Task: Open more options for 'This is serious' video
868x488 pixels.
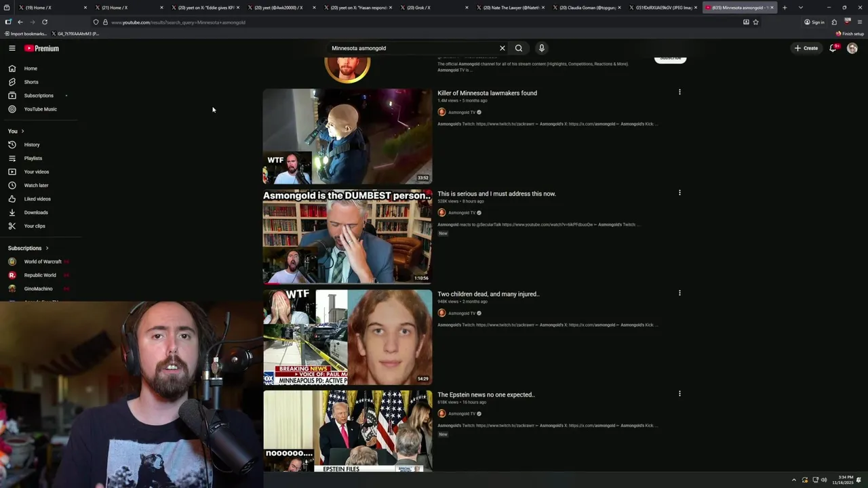Action: [679, 192]
